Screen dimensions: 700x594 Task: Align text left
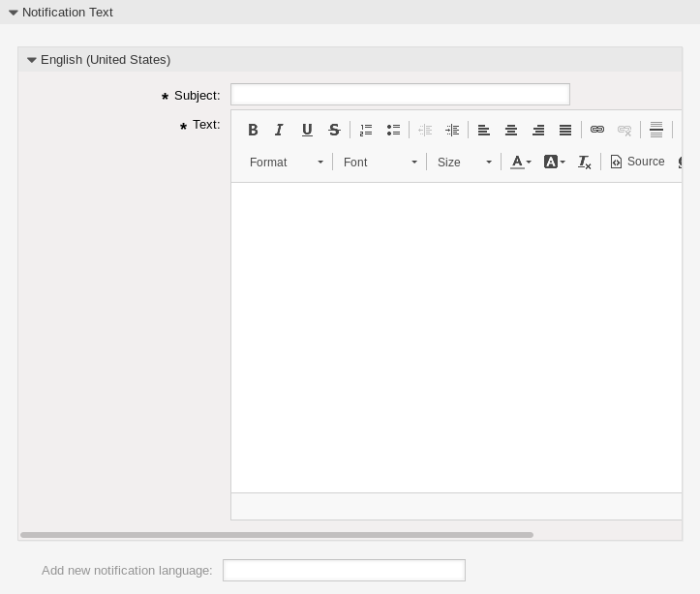tap(484, 130)
